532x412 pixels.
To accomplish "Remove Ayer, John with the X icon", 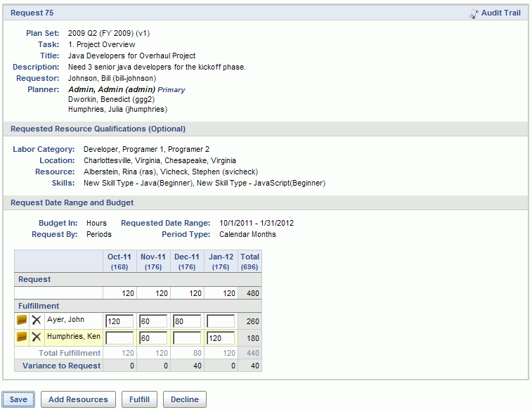I will point(37,320).
